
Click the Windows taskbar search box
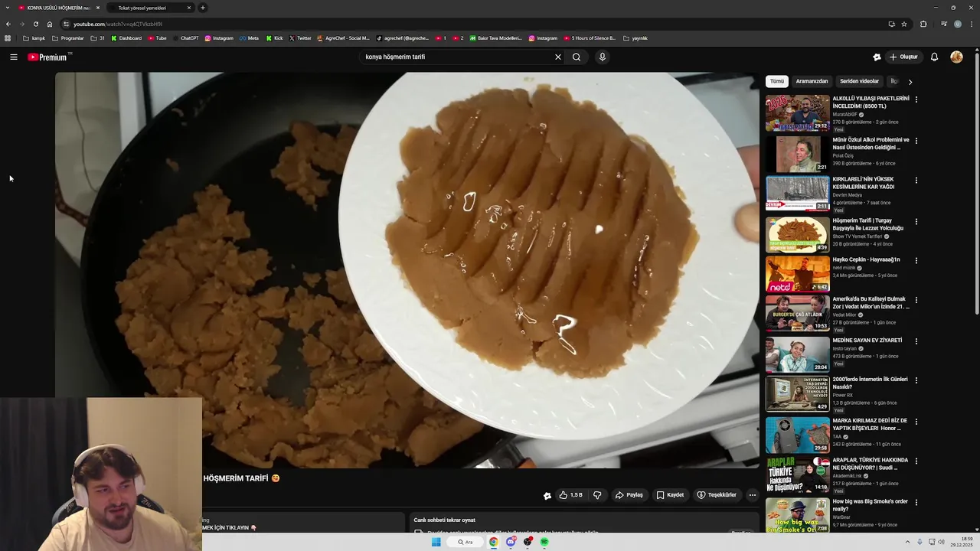pyautogui.click(x=465, y=542)
